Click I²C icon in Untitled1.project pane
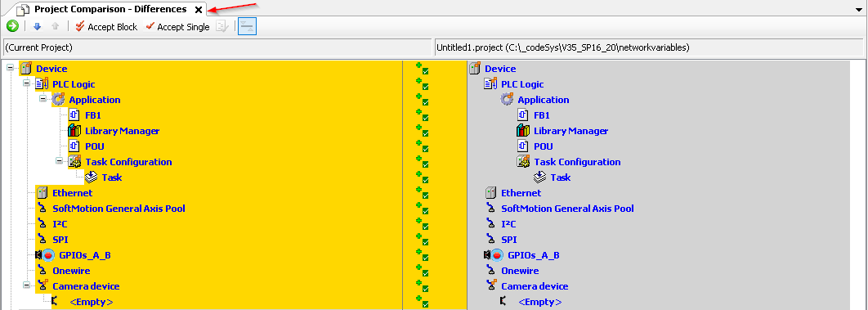The image size is (868, 310). (490, 223)
